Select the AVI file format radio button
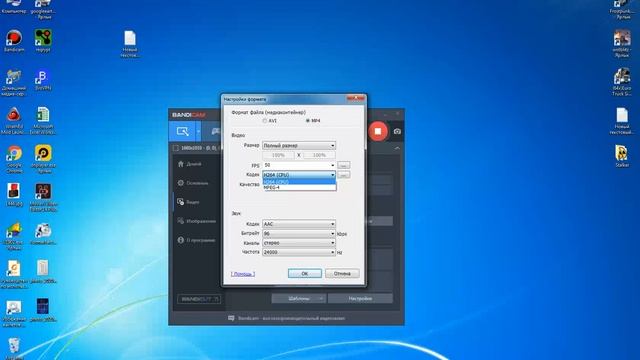The width and height of the screenshot is (640, 360). click(265, 121)
